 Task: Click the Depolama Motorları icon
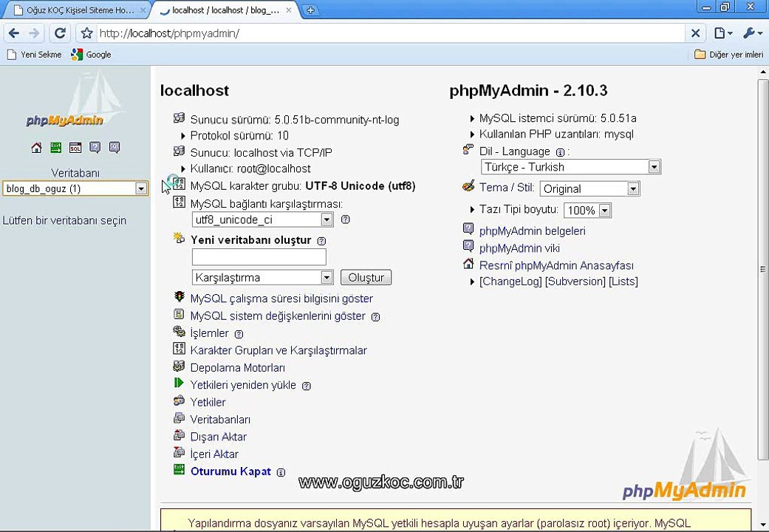pos(179,366)
